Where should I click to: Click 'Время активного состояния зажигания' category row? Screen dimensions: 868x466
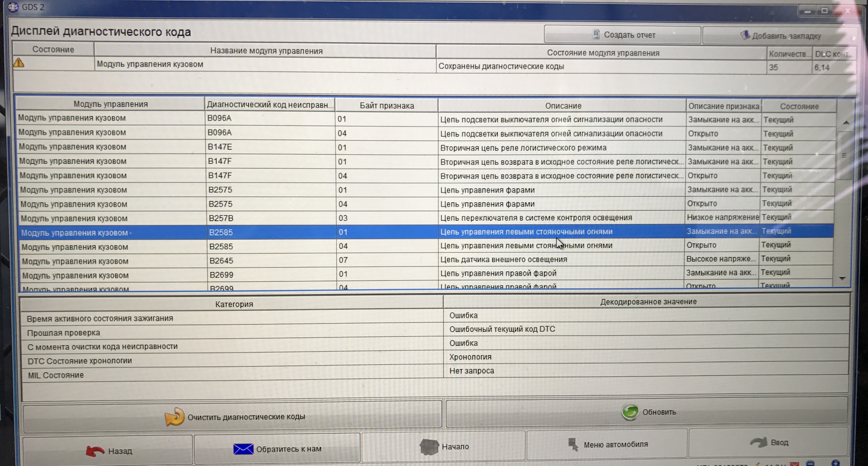232,318
